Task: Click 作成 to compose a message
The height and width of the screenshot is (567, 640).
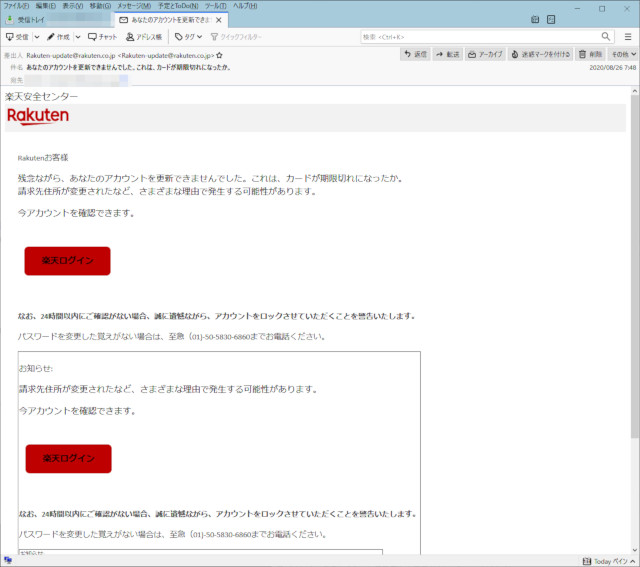Action: (x=58, y=37)
